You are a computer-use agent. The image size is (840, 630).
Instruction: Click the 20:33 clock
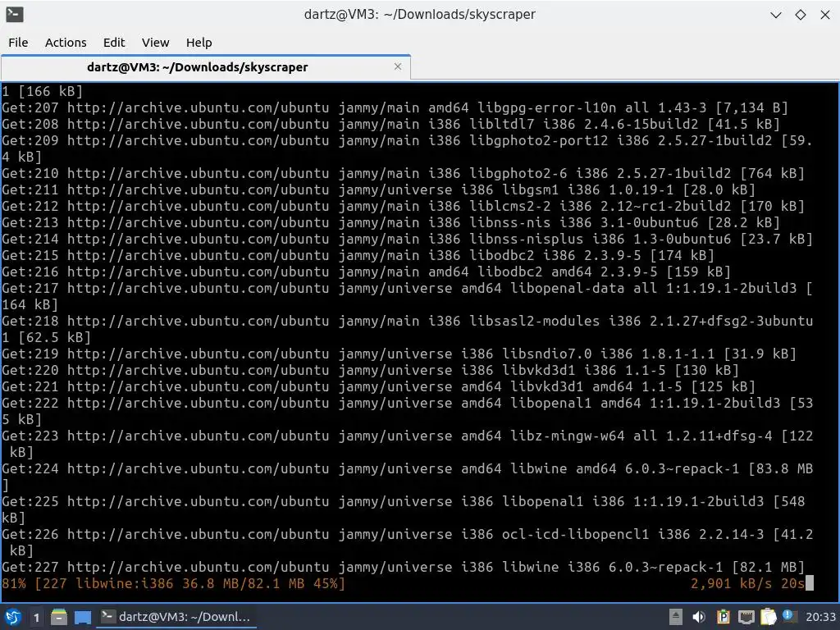820,617
